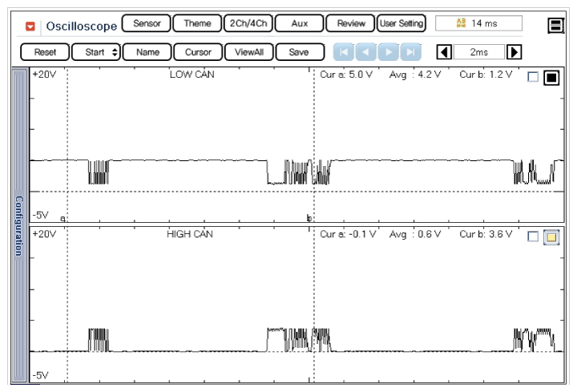The height and width of the screenshot is (392, 577).
Task: Open the Theme menu
Action: (197, 24)
